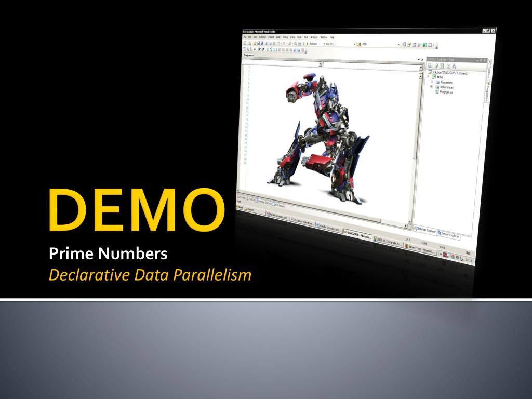
Task: Click the 'Declarative Data Parallelism' italic text
Action: point(150,275)
